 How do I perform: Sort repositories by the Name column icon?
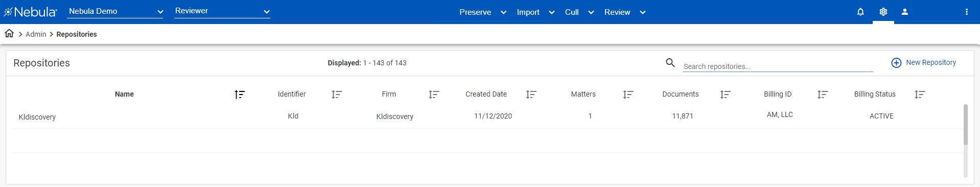pos(240,95)
